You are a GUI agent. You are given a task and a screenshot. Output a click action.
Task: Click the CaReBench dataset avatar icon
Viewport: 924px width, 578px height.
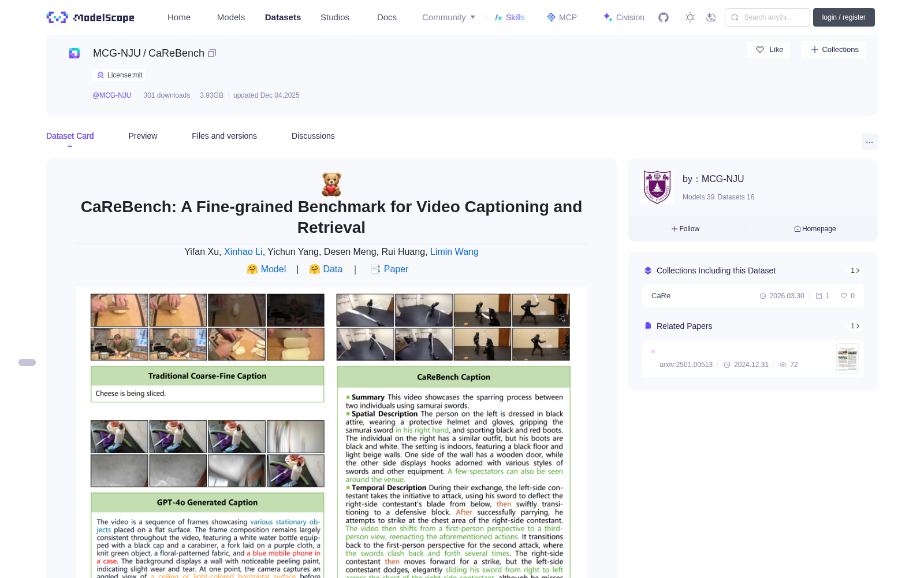coord(74,53)
